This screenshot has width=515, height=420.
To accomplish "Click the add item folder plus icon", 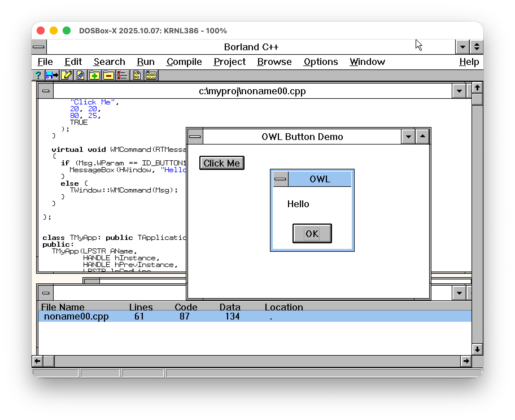I will [x=95, y=75].
